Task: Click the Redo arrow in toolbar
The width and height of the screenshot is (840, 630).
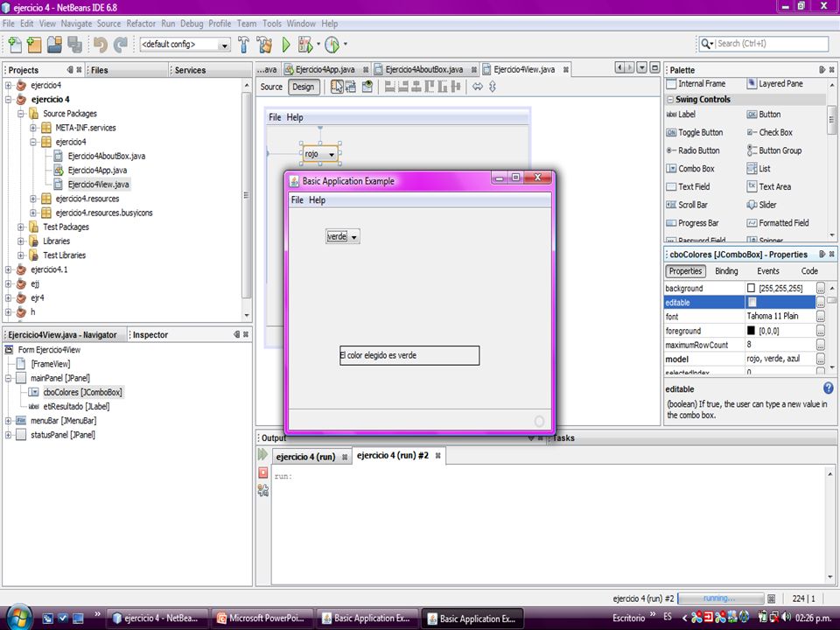Action: (x=121, y=45)
